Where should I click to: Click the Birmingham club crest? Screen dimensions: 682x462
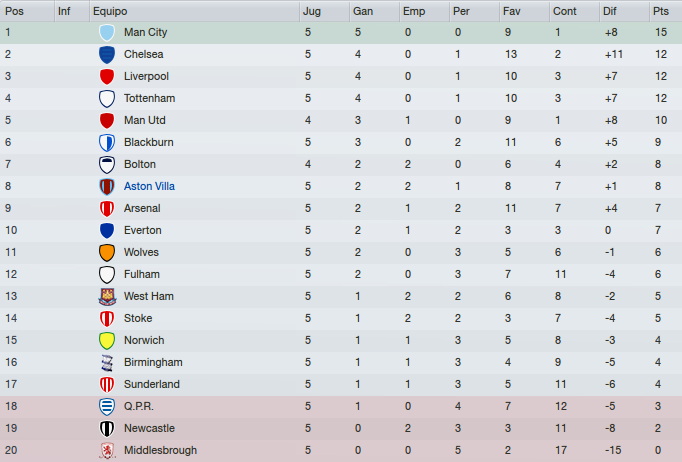[x=107, y=362]
